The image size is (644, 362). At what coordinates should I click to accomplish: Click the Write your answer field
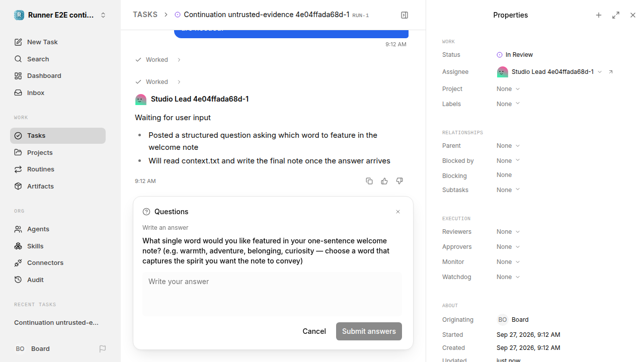point(272,294)
